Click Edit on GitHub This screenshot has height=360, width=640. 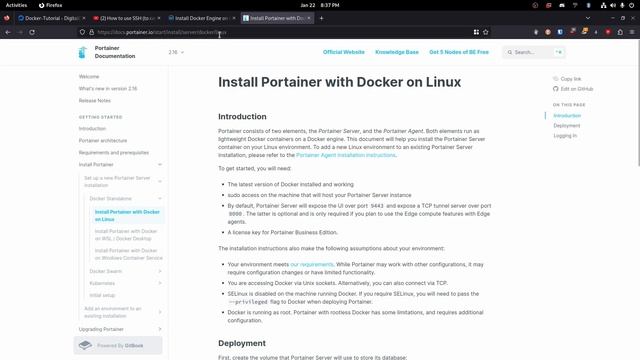tap(576, 89)
